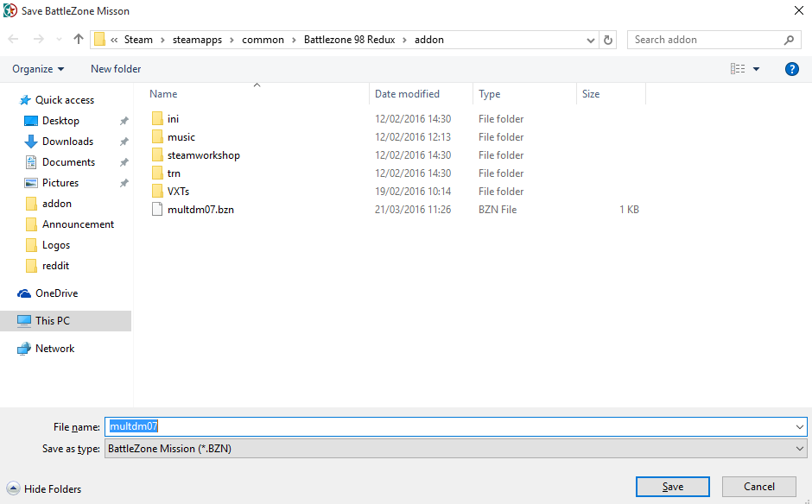Go up one folder level

coord(79,40)
